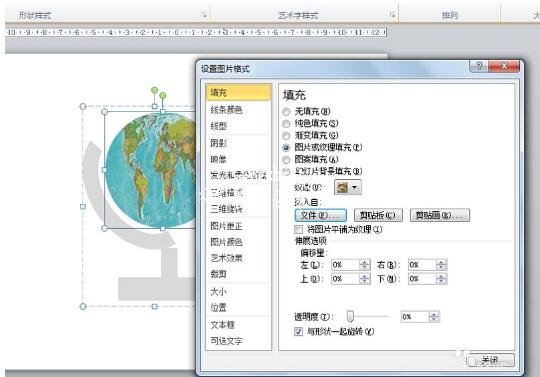The image size is (540, 377).
Task: Click the transparency slider handle
Action: point(350,316)
